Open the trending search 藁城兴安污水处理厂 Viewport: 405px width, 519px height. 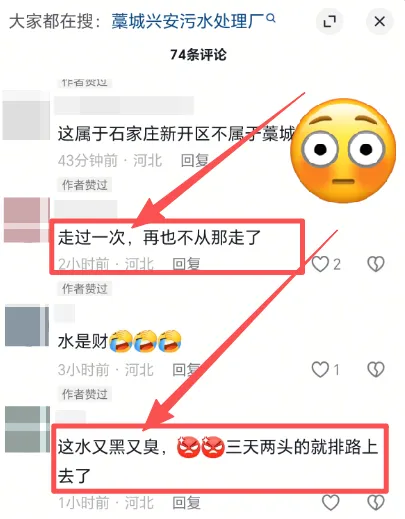188,21
